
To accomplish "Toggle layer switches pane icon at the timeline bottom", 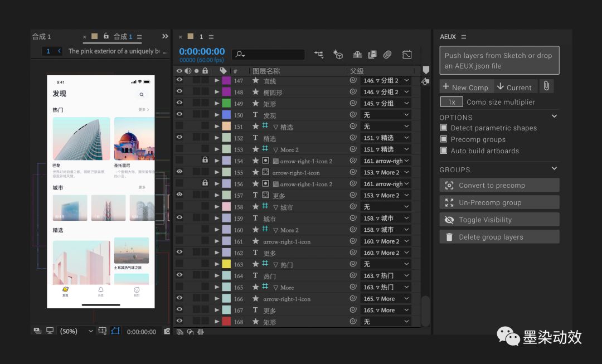I will pos(179,332).
